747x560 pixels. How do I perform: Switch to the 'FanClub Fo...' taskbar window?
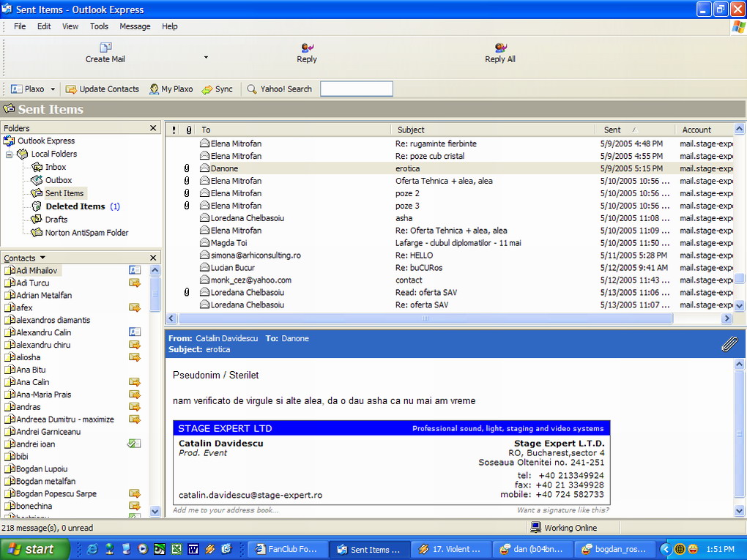pos(286,549)
